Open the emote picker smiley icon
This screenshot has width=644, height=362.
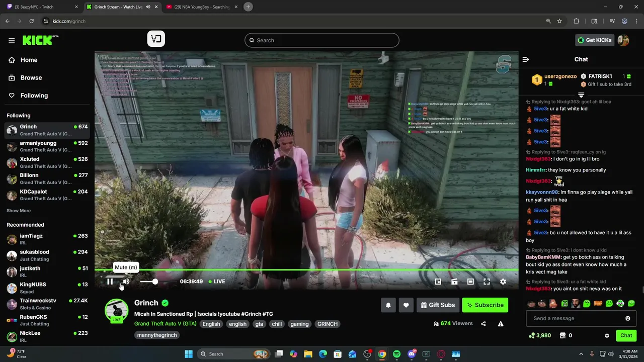pos(627,318)
